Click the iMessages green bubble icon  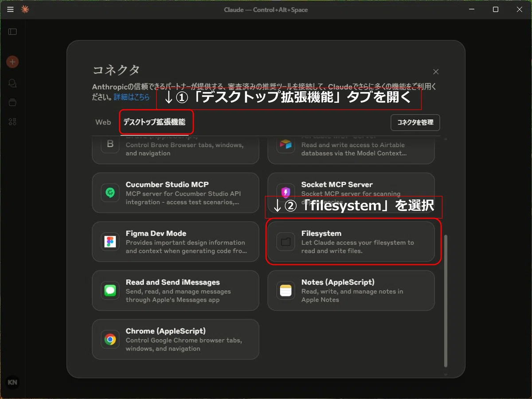click(x=110, y=290)
